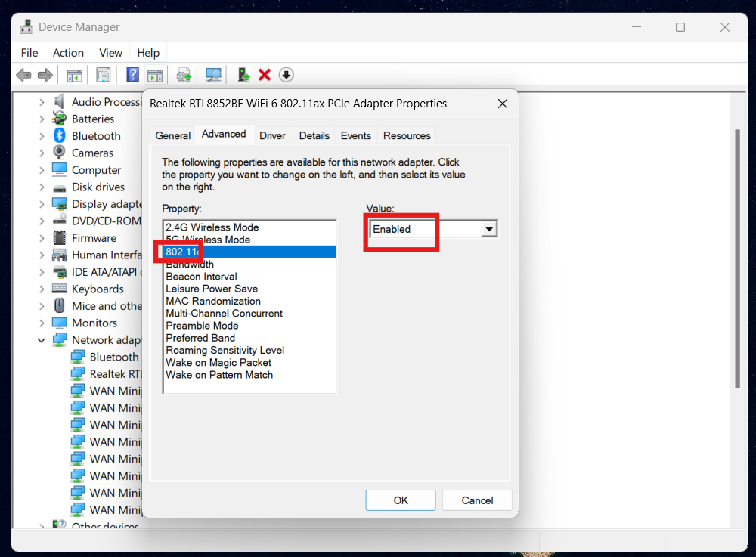Select the 2.4G Wireless Mode property

(x=249, y=227)
